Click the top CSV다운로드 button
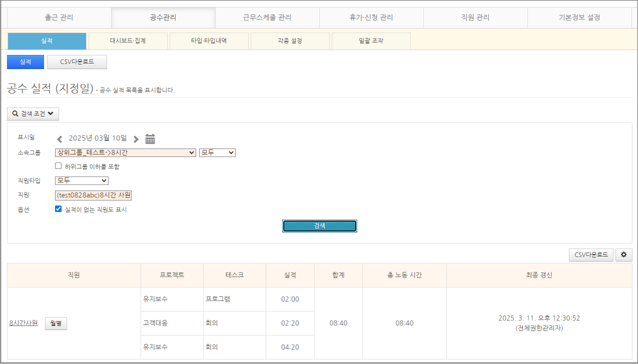Image resolution: width=638 pixels, height=364 pixels. (x=77, y=62)
